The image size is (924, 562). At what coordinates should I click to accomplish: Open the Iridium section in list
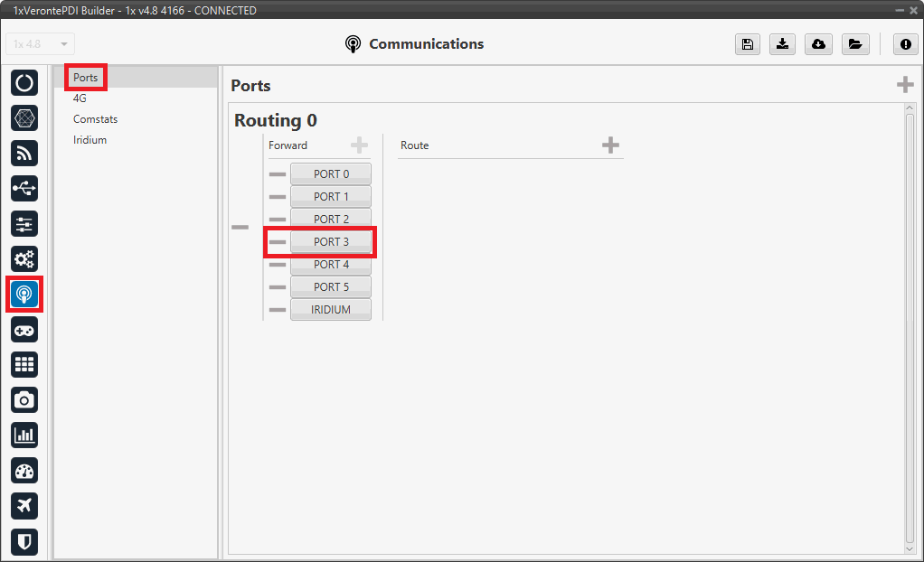[x=90, y=140]
